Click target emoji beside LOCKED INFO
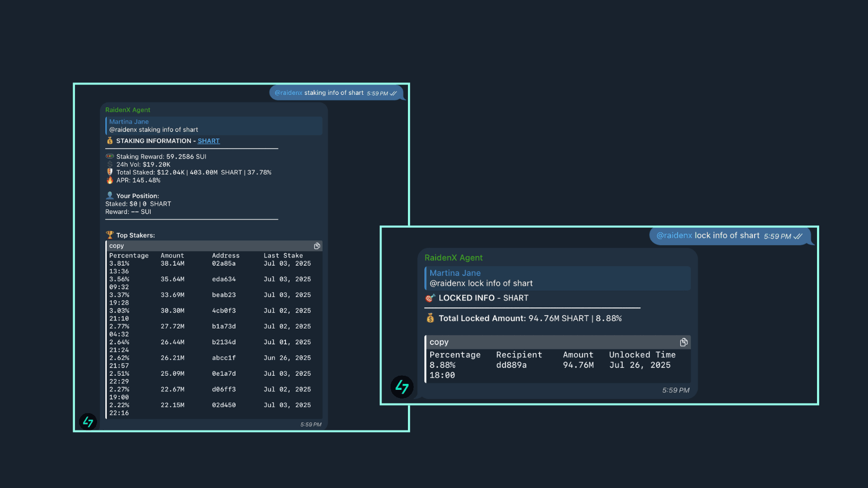The width and height of the screenshot is (868, 488). point(430,298)
